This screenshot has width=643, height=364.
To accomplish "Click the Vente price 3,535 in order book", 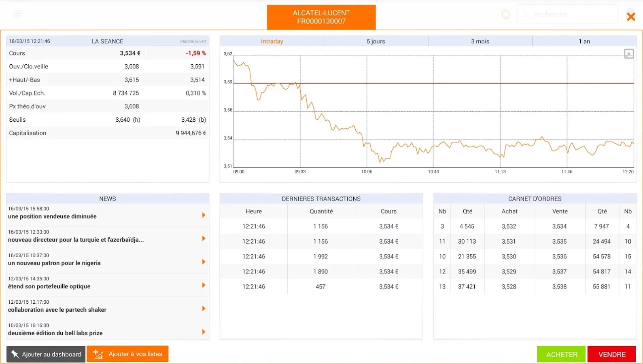I will [x=559, y=241].
